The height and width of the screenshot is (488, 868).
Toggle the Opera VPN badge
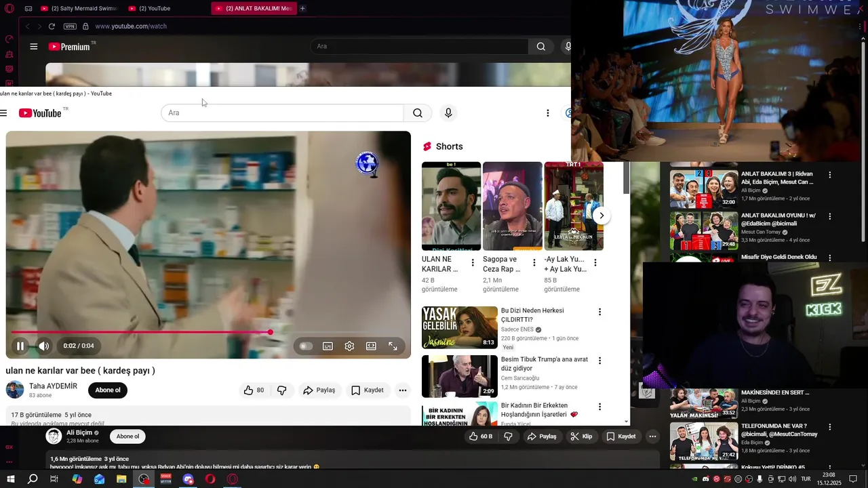pyautogui.click(x=70, y=26)
